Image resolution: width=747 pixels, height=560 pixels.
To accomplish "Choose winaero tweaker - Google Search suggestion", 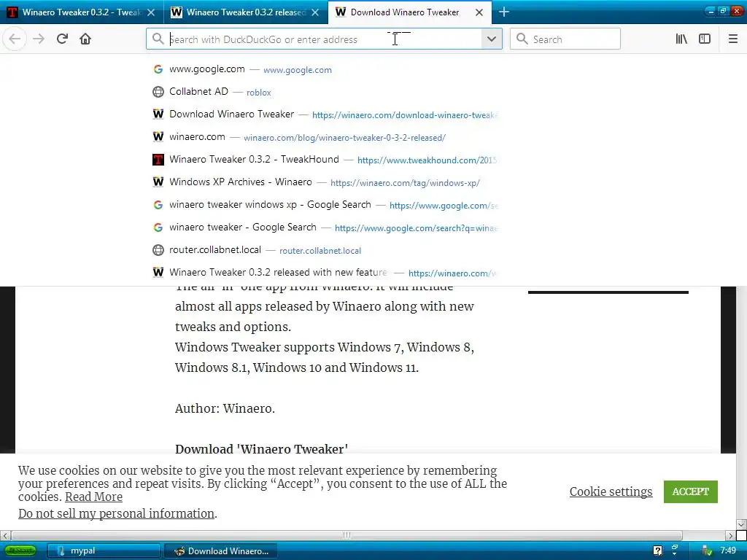I will coord(324,227).
